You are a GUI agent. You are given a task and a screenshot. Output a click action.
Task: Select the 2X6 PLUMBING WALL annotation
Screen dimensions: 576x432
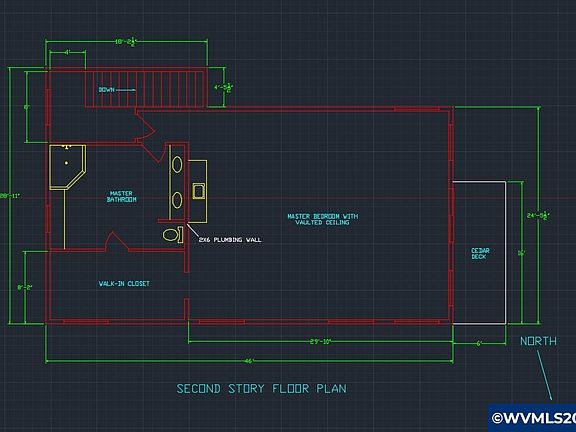point(230,240)
